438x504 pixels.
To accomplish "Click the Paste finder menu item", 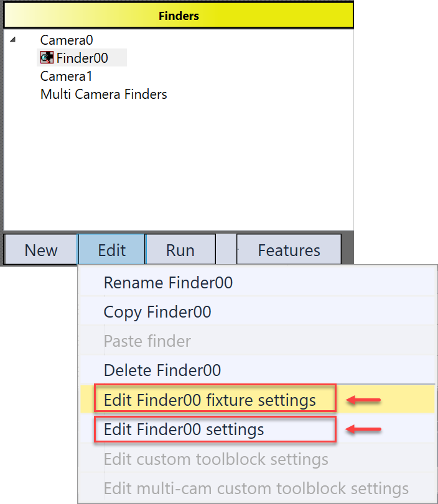I will 147,341.
